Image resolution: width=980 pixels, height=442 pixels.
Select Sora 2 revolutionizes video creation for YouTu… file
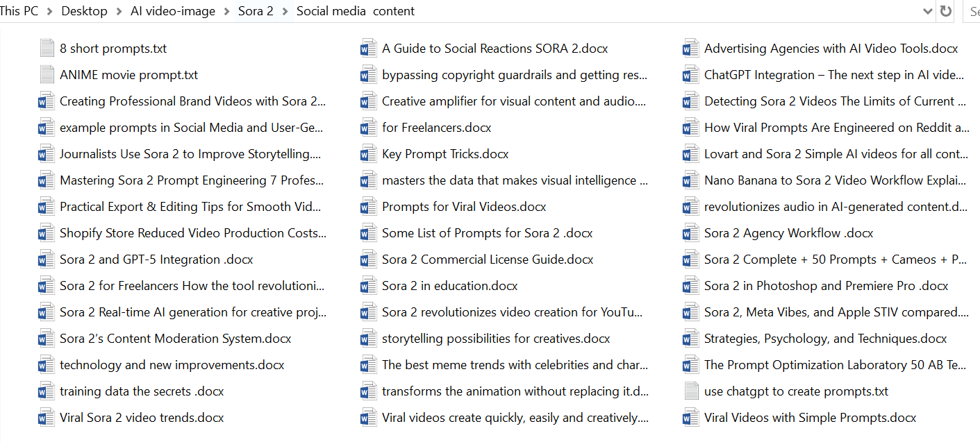(513, 312)
